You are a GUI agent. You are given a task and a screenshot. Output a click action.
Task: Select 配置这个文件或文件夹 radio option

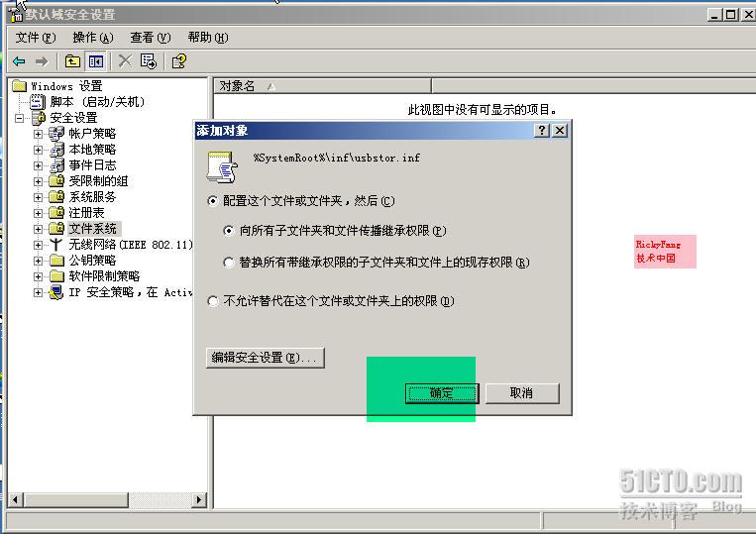click(213, 200)
